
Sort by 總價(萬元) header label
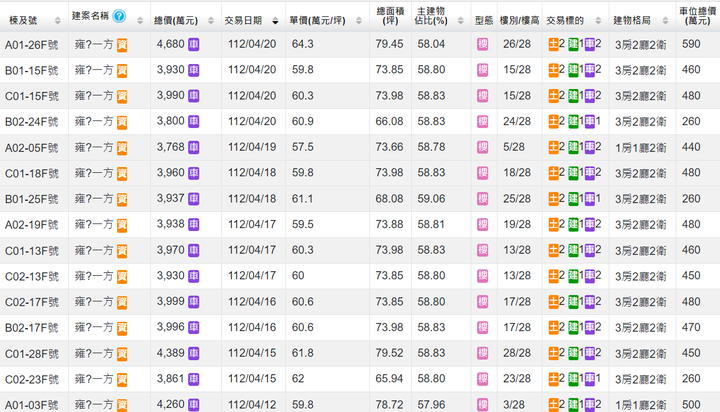coord(176,21)
